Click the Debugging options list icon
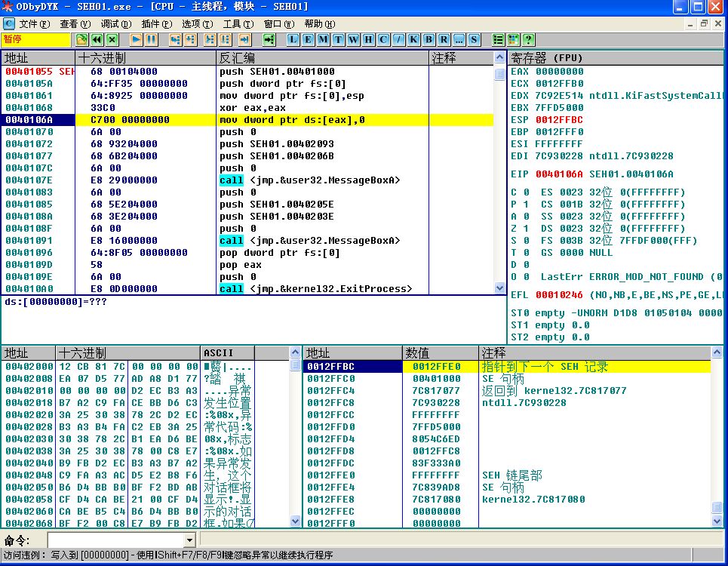The width and height of the screenshot is (728, 566). [498, 40]
